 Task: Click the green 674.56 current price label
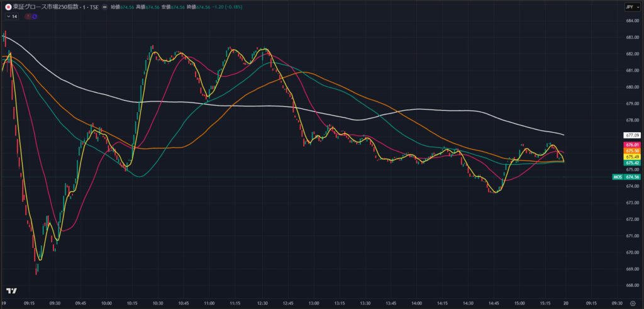(631, 177)
